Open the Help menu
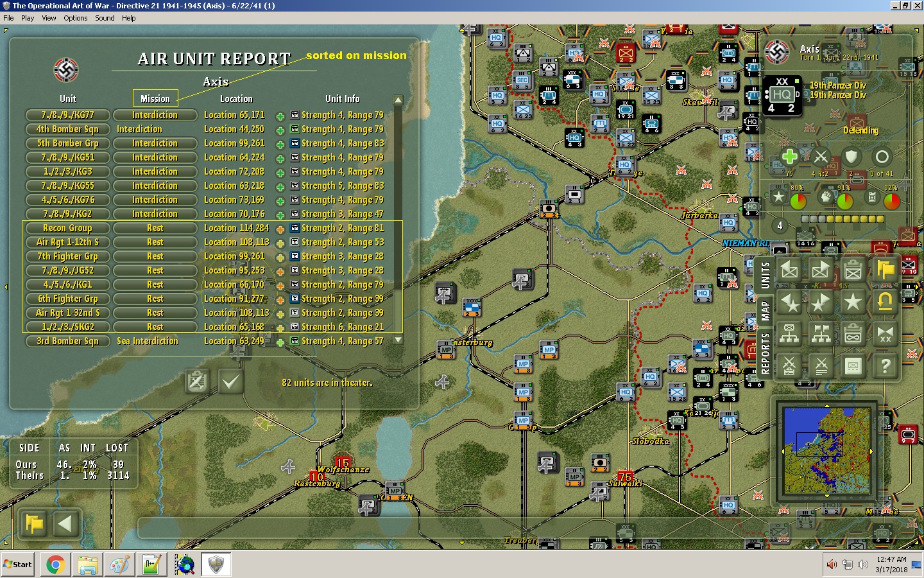This screenshot has height=578, width=924. click(x=129, y=18)
